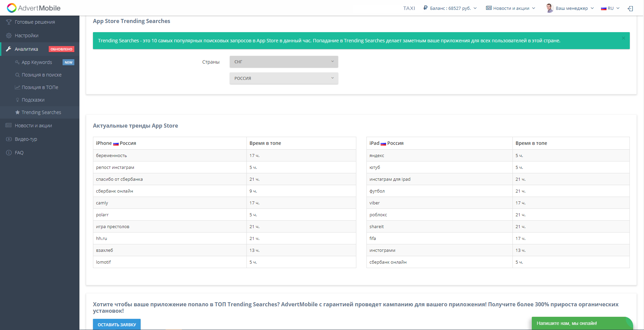The width and height of the screenshot is (644, 330).
Task: Open the РОССИЯ country dropdown
Action: (x=284, y=78)
